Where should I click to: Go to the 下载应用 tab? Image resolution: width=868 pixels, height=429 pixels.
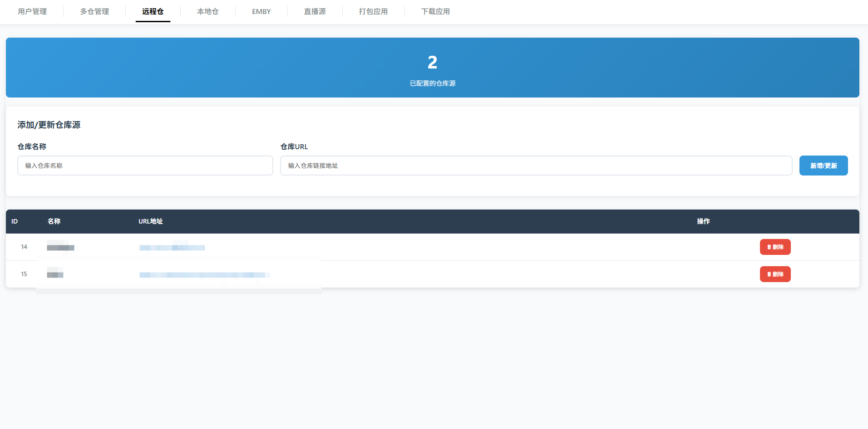tap(435, 11)
